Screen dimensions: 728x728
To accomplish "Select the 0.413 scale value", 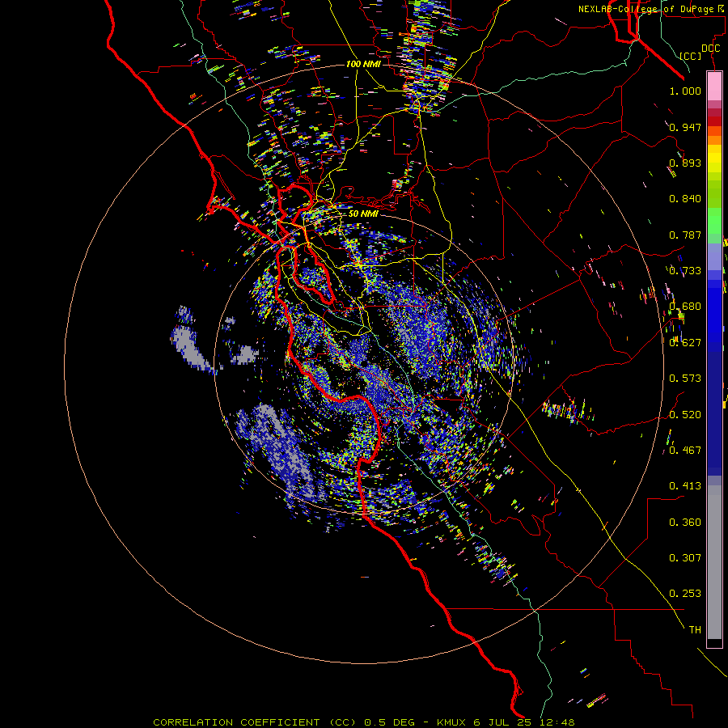I will coord(685,486).
